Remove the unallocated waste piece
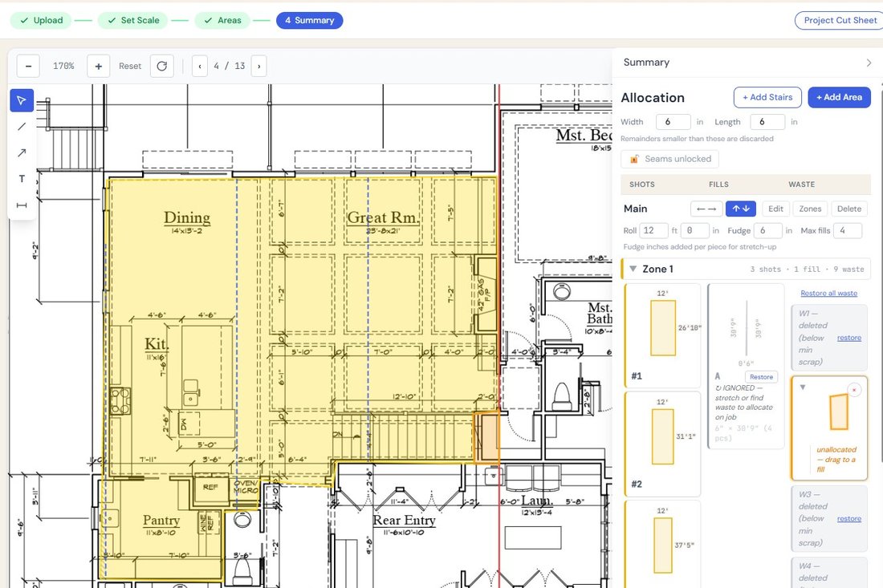Image resolution: width=883 pixels, height=588 pixels. coord(854,390)
